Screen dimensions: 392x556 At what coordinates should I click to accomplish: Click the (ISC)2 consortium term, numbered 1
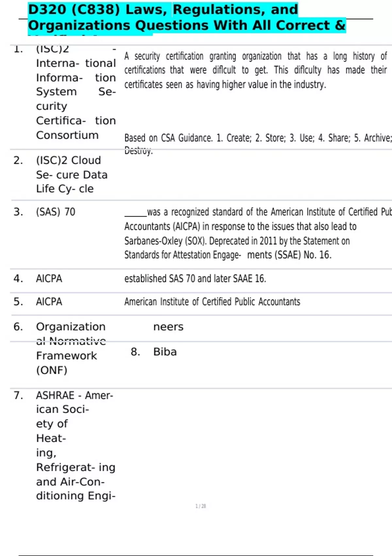pyautogui.click(x=76, y=92)
